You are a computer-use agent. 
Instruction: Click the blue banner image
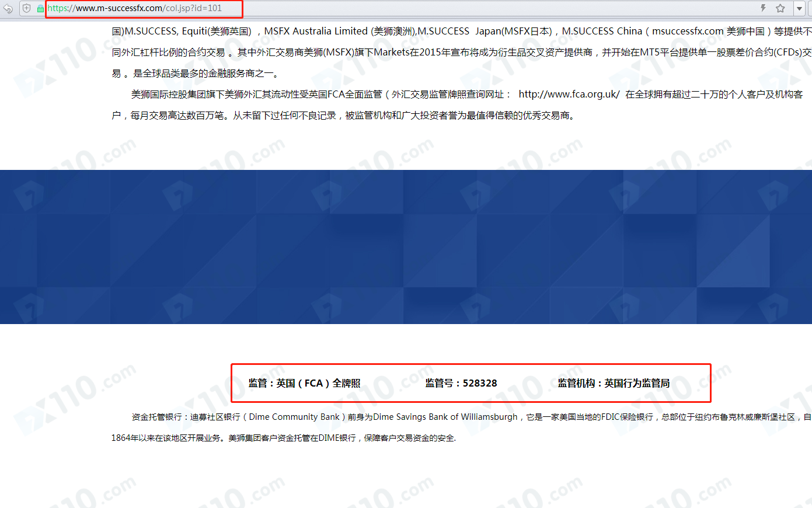click(406, 247)
